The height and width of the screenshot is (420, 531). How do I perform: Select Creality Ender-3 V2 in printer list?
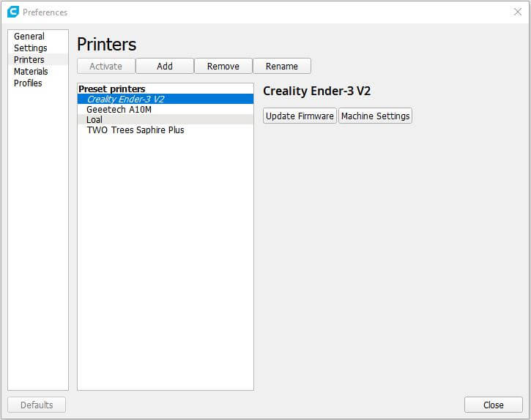click(125, 99)
